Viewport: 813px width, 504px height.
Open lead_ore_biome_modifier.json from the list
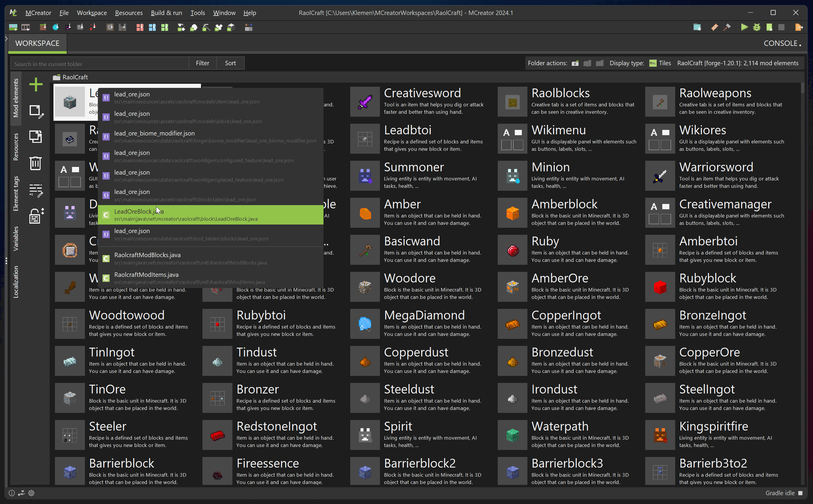(x=211, y=137)
